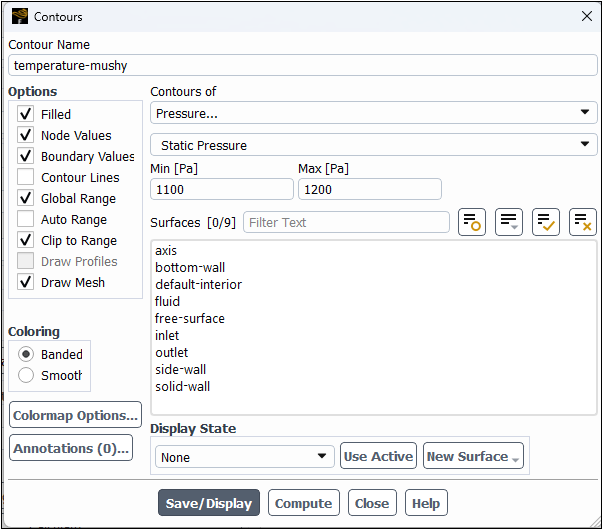Click the select all shown surfaces icon
Viewport: 603px width, 530px height.
[x=546, y=223]
